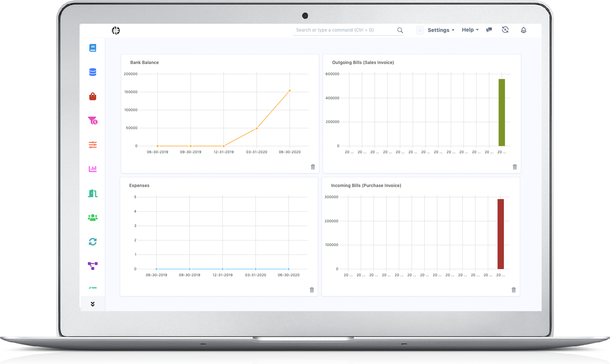Screen dimensions: 610x364
Task: Delete the Incoming Bills chart
Action: click(514, 290)
